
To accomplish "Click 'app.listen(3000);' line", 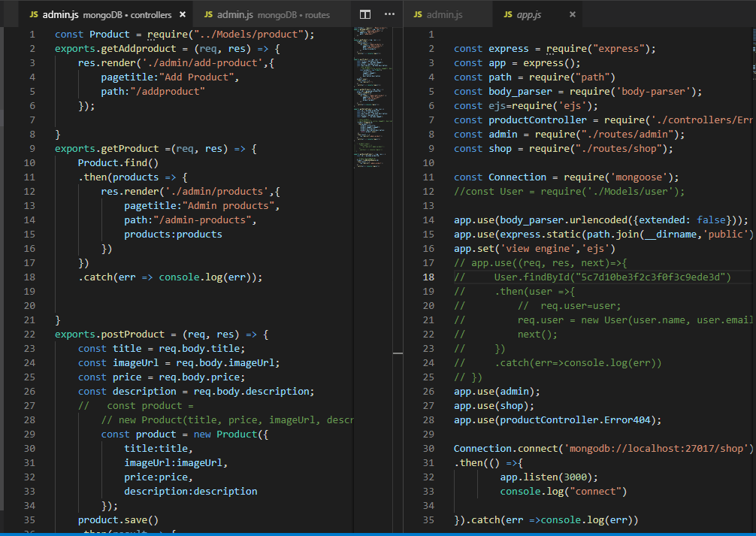I will click(x=549, y=477).
